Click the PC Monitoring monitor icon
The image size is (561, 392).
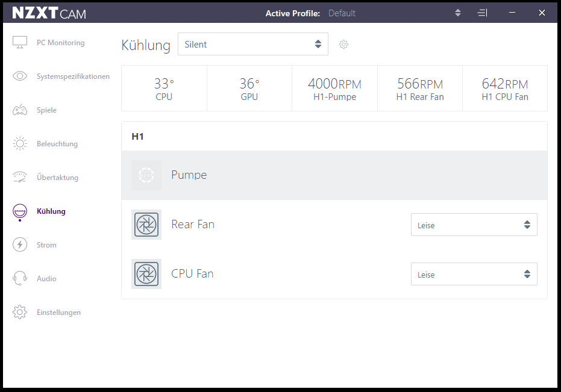[20, 43]
